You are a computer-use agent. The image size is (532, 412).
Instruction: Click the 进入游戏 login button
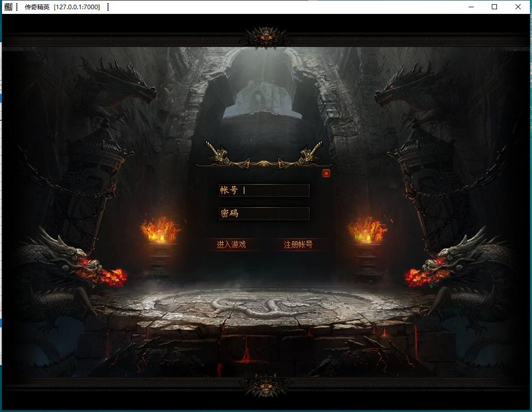[x=231, y=245]
